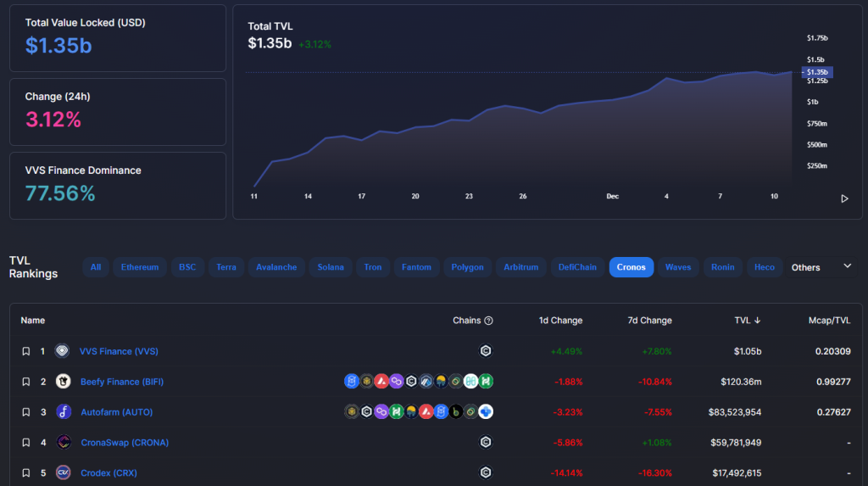Screen dimensions: 868x486
Task: Select the Polygon chain filter
Action: (467, 267)
